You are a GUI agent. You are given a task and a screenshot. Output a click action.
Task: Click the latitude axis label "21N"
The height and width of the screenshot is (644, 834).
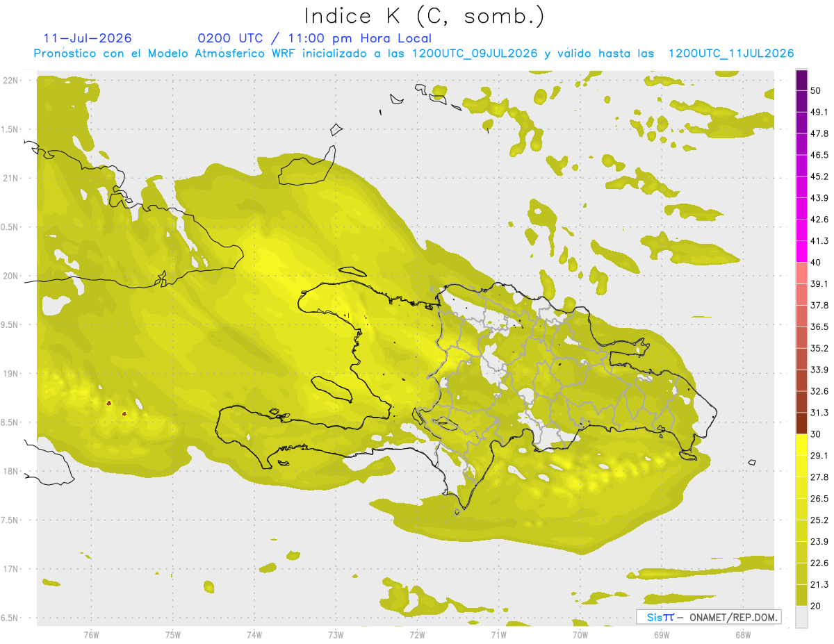point(11,179)
